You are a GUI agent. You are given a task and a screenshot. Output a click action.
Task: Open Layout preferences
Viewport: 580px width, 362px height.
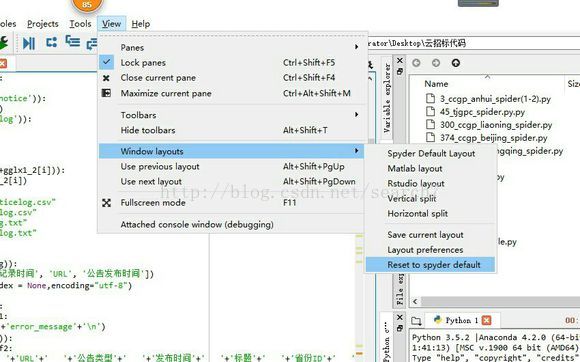(x=431, y=250)
